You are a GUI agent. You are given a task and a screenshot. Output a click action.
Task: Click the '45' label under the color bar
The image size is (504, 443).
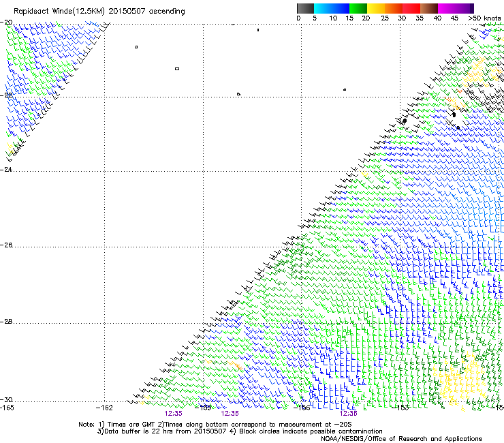click(454, 18)
